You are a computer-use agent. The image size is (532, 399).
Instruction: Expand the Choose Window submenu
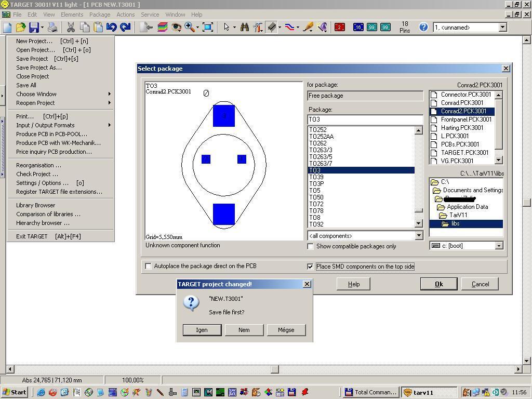pos(61,94)
